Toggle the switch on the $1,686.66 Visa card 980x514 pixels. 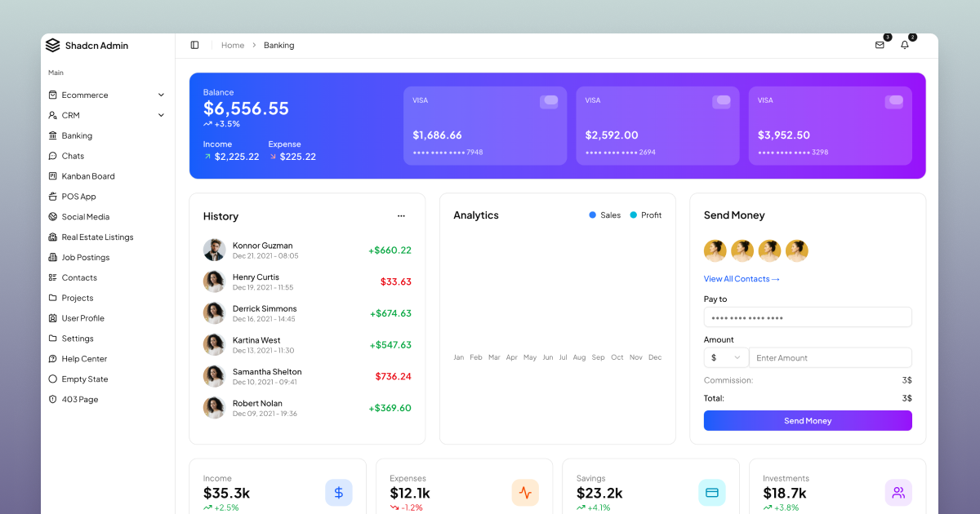click(549, 101)
